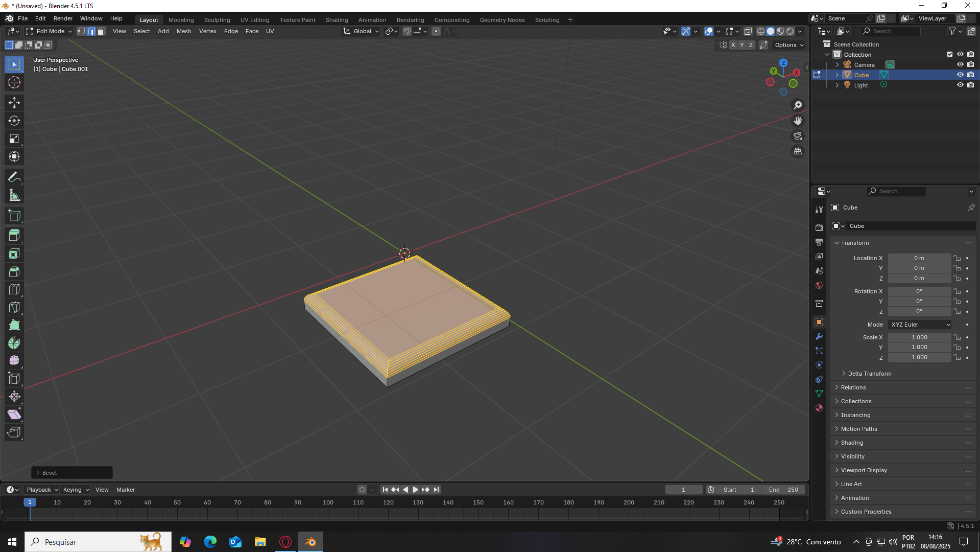Select the Add Cube tool
This screenshot has height=552, width=980.
point(14,216)
